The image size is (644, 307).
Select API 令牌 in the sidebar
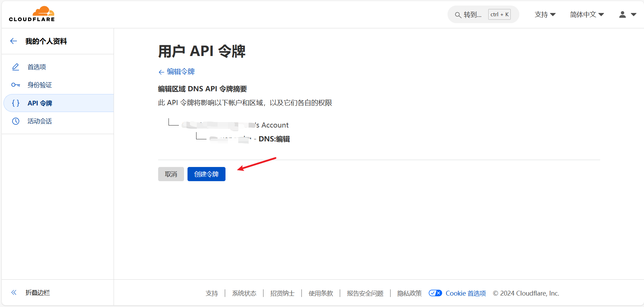coord(58,103)
